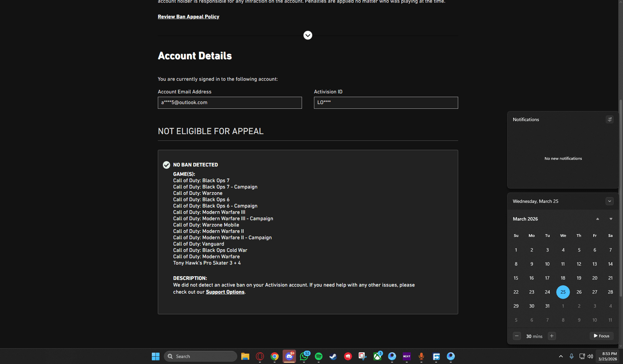
Task: Open the Xbox app in the taskbar
Action: tap(377, 356)
